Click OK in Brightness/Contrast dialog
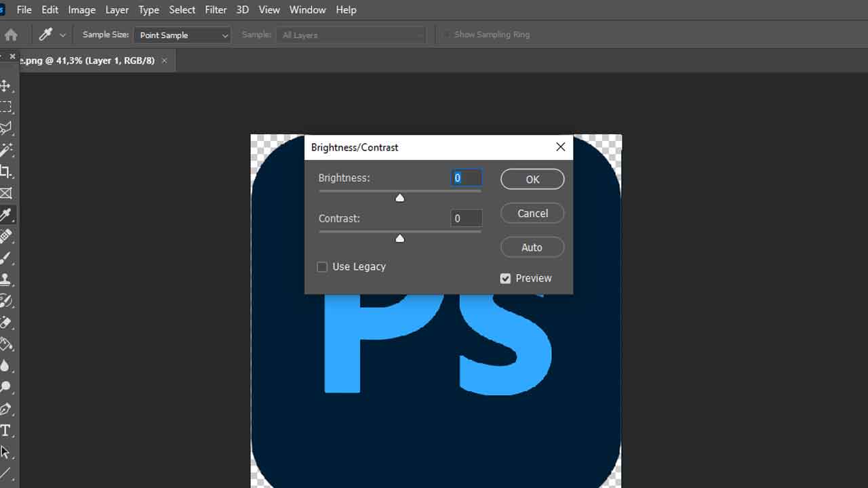The height and width of the screenshot is (488, 868). (x=532, y=179)
